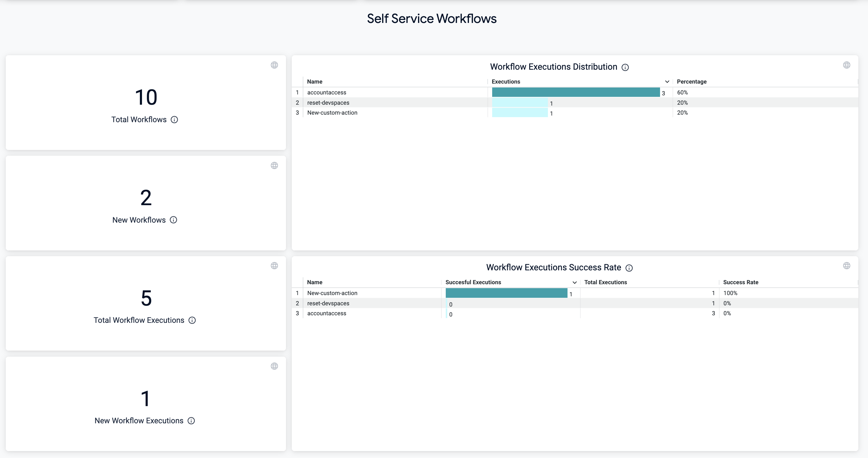Select accountaccess row in Distribution table
This screenshot has width=868, height=458.
tap(326, 92)
